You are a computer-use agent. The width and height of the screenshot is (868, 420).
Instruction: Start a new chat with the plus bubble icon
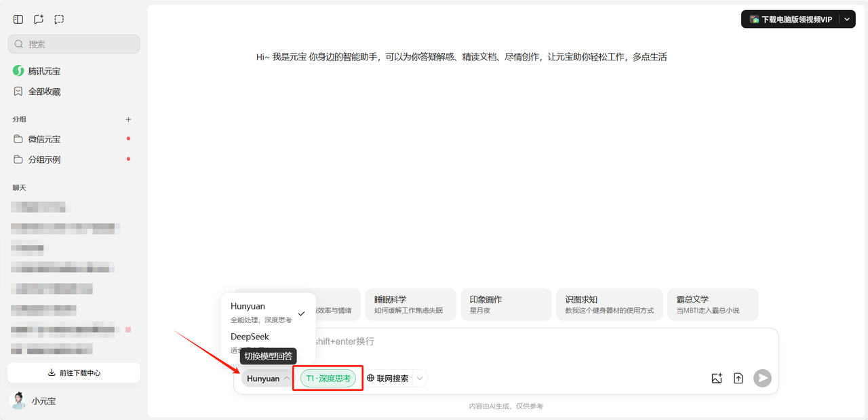(39, 20)
